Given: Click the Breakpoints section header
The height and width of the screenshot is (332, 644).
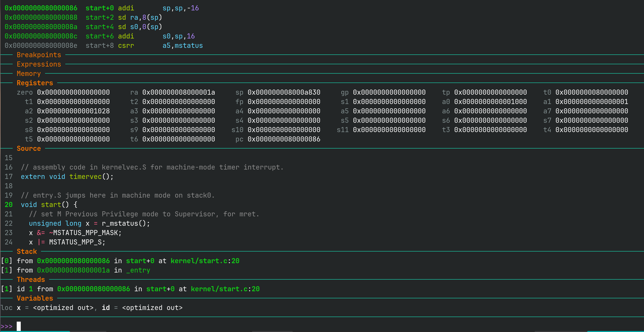Looking at the screenshot, I should pos(39,55).
